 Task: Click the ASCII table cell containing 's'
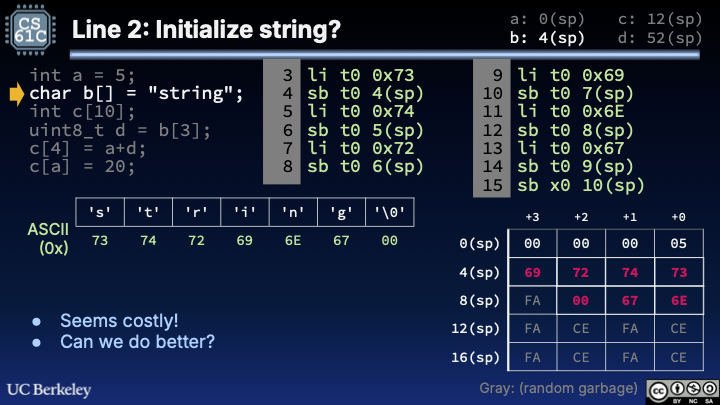coord(99,211)
